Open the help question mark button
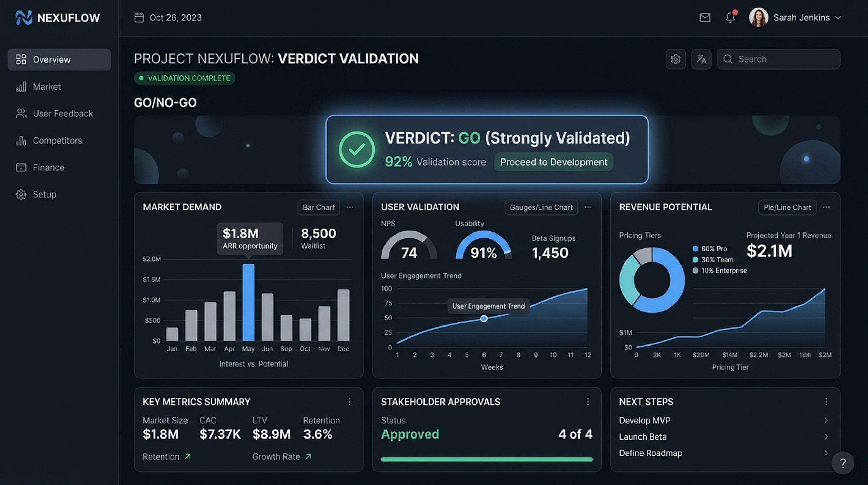 coord(843,463)
